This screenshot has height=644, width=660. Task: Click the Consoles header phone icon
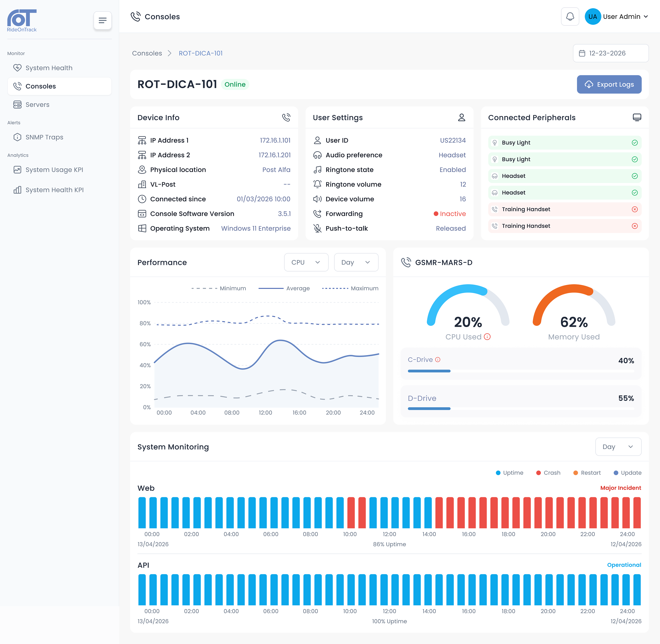(x=136, y=17)
